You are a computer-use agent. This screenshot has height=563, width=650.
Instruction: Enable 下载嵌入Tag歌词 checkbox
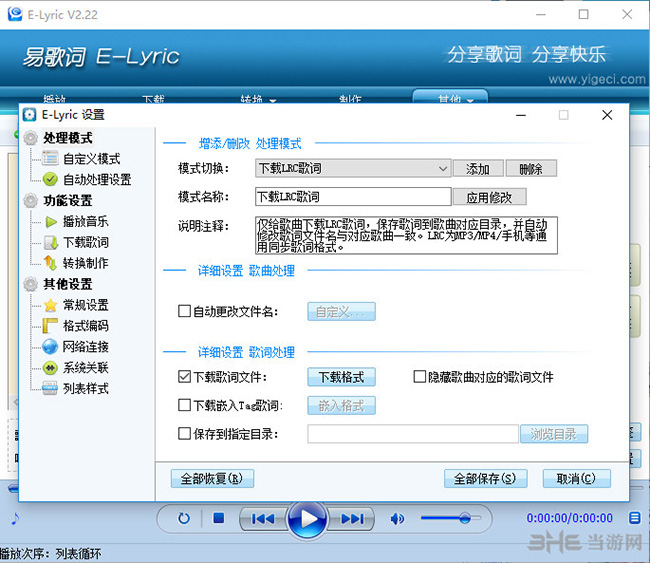coord(184,405)
